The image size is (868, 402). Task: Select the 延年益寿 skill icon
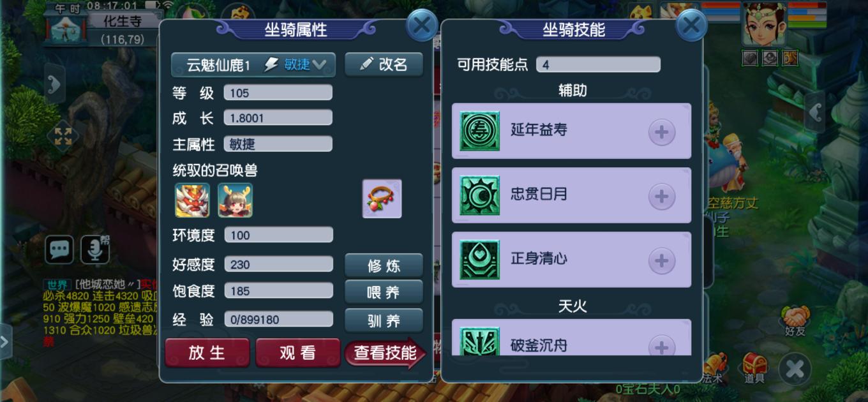480,131
